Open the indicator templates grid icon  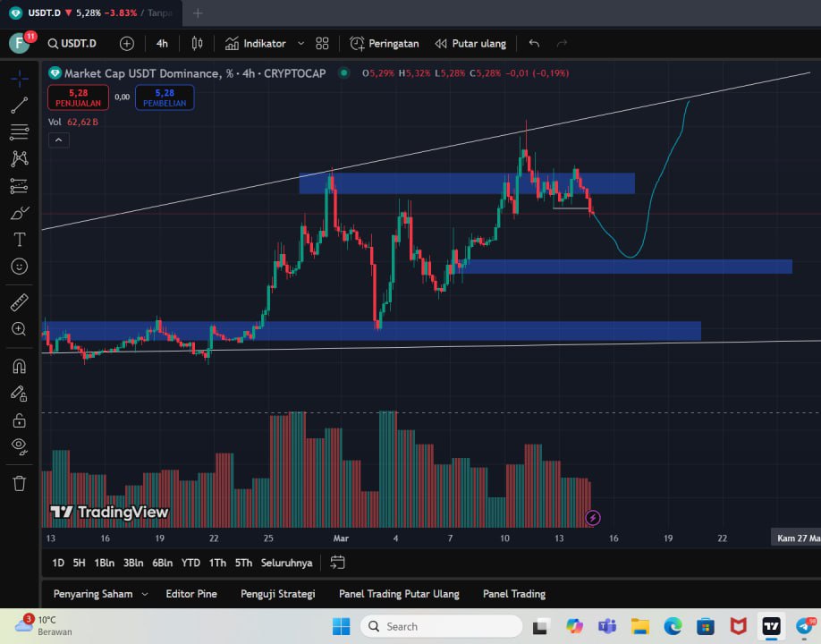tap(322, 44)
